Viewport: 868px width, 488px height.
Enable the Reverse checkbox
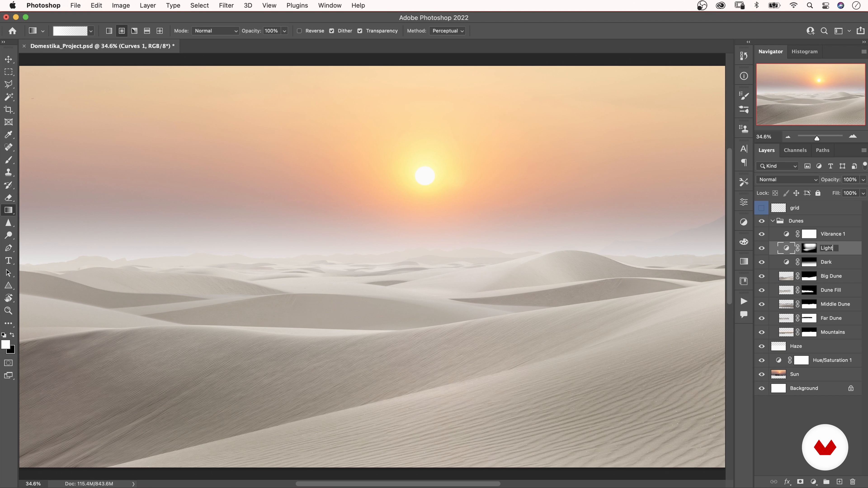coord(299,31)
